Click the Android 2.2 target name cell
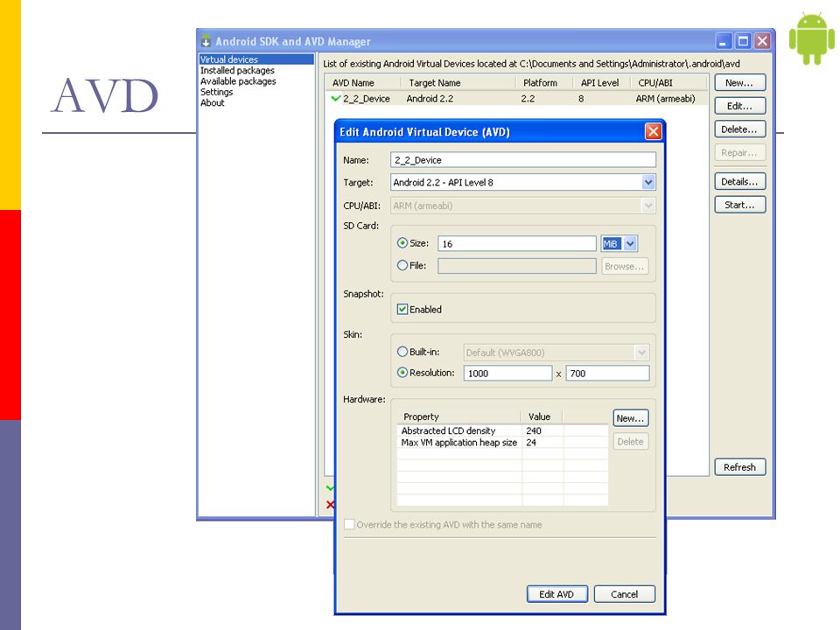 tap(430, 99)
